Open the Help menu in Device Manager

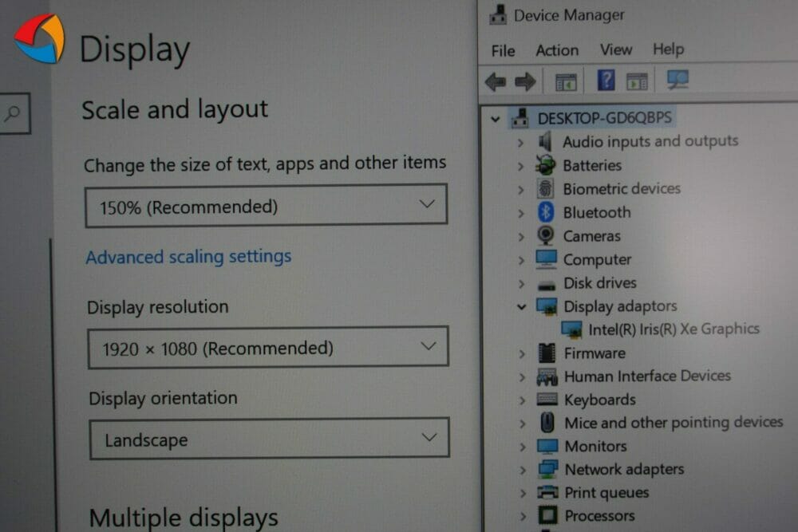[x=668, y=49]
